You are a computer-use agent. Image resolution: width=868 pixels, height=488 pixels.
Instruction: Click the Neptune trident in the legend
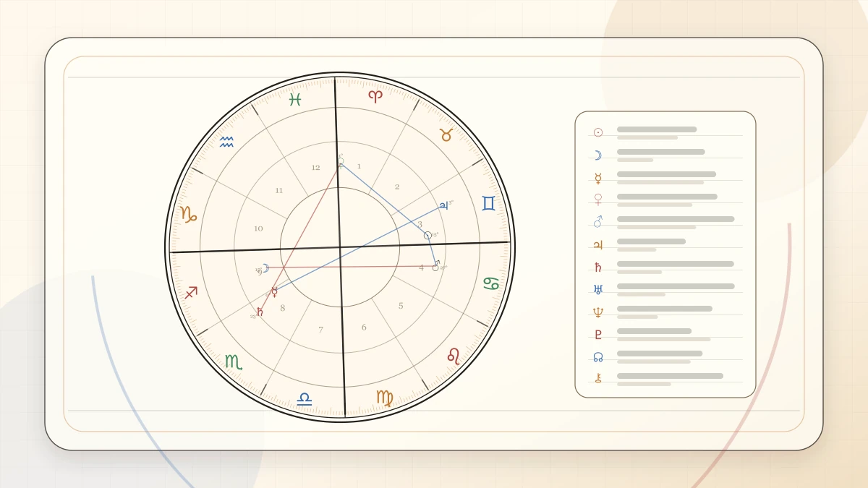point(598,312)
